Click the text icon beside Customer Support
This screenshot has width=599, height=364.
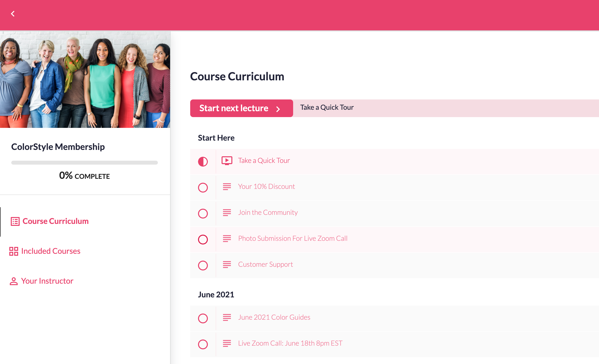[x=227, y=265]
